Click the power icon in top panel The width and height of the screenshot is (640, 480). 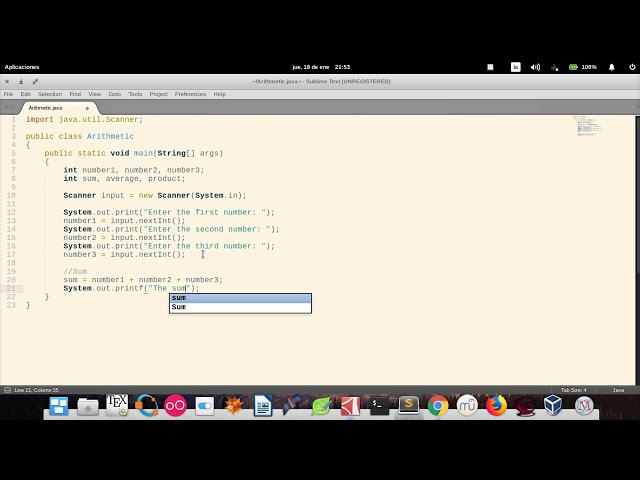(632, 67)
